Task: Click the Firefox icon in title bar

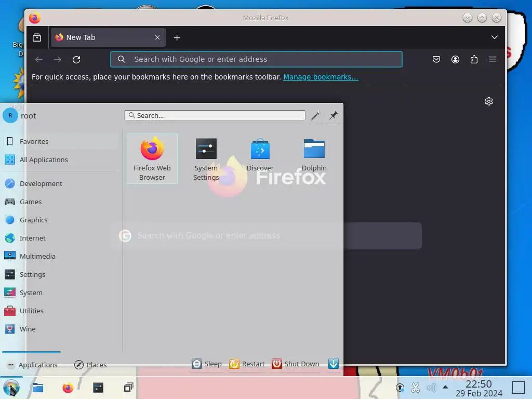Action: [35, 18]
